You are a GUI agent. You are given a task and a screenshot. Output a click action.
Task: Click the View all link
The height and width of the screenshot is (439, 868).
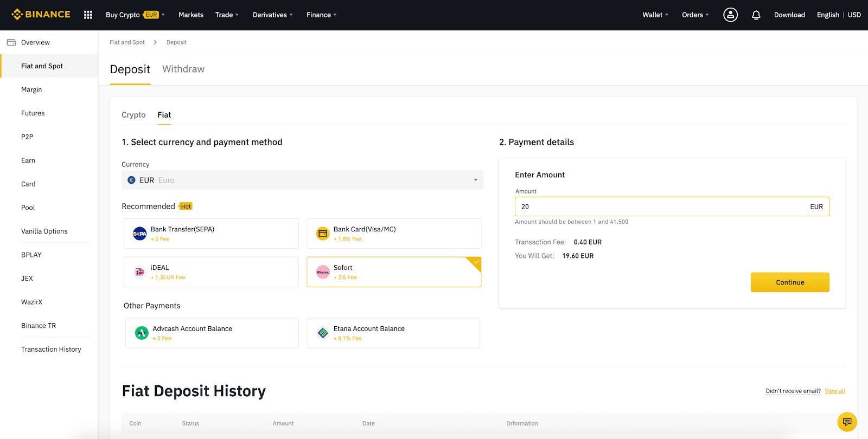click(x=835, y=391)
